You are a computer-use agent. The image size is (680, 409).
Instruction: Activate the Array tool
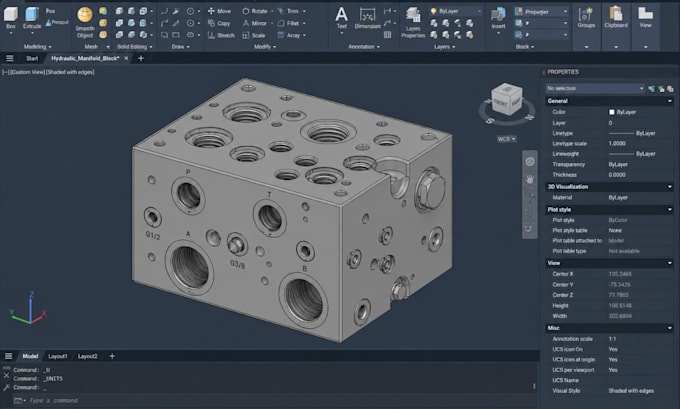[x=289, y=35]
